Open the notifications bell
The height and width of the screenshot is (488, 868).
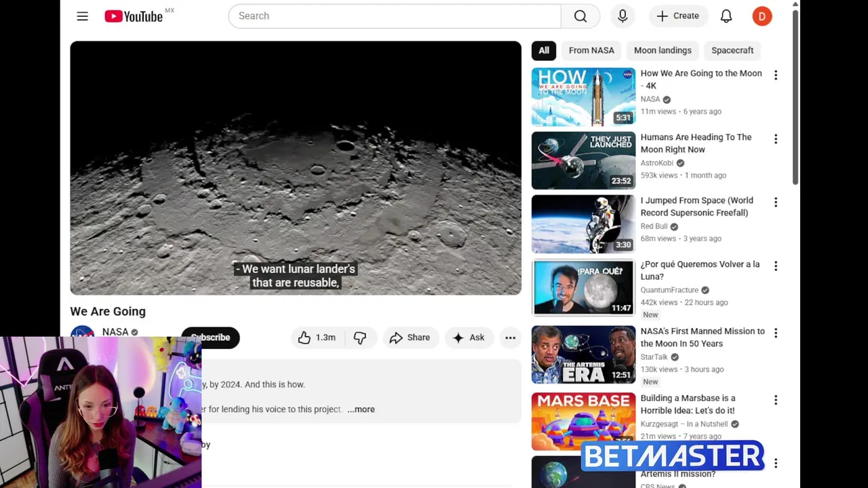point(726,16)
